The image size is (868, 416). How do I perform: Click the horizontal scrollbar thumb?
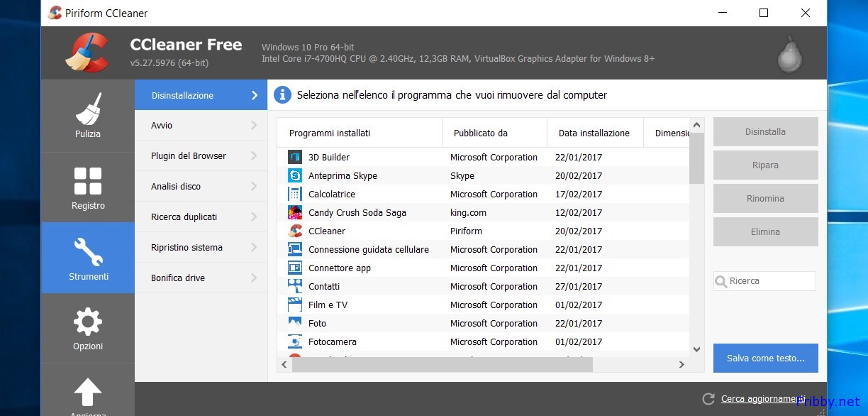pos(442,364)
